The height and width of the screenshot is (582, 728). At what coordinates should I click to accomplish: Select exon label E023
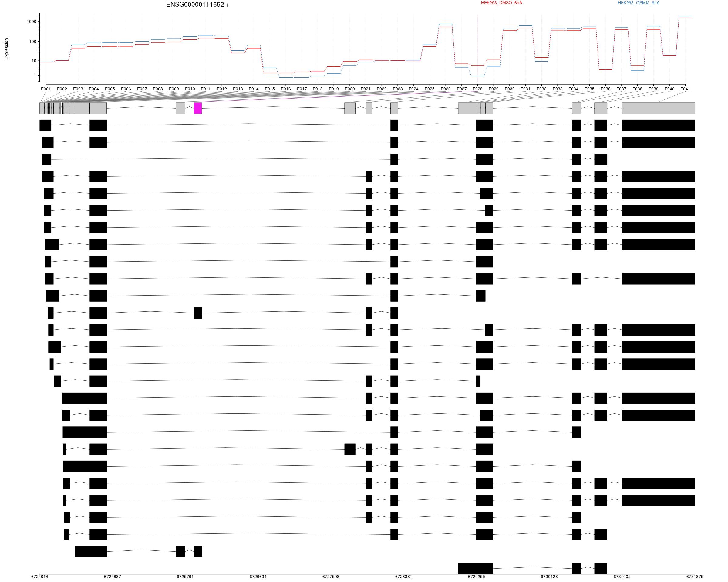398,89
